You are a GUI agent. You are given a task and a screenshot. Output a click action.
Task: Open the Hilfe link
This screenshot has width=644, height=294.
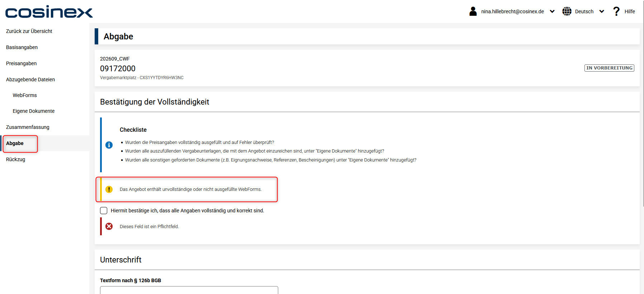pyautogui.click(x=630, y=11)
